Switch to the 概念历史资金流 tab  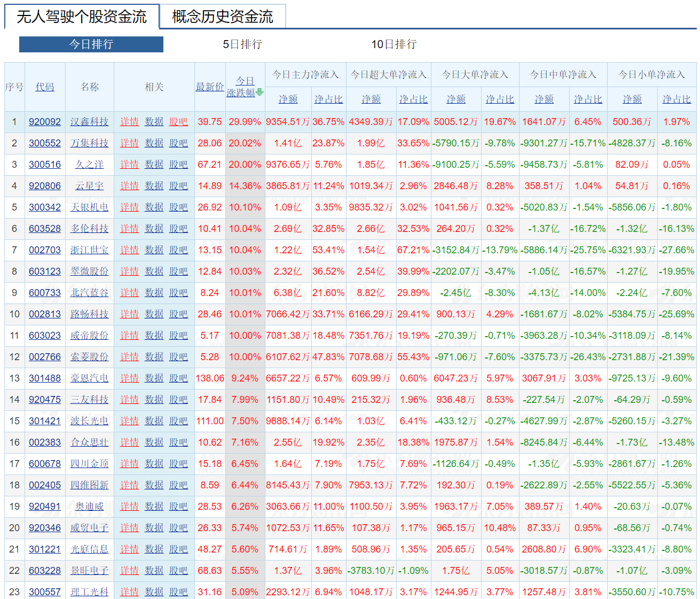tap(223, 17)
